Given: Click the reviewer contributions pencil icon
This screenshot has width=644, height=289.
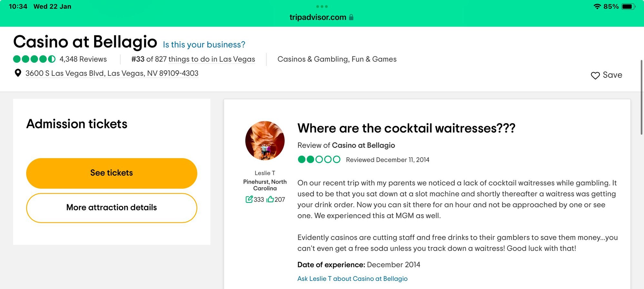Looking at the screenshot, I should 249,199.
